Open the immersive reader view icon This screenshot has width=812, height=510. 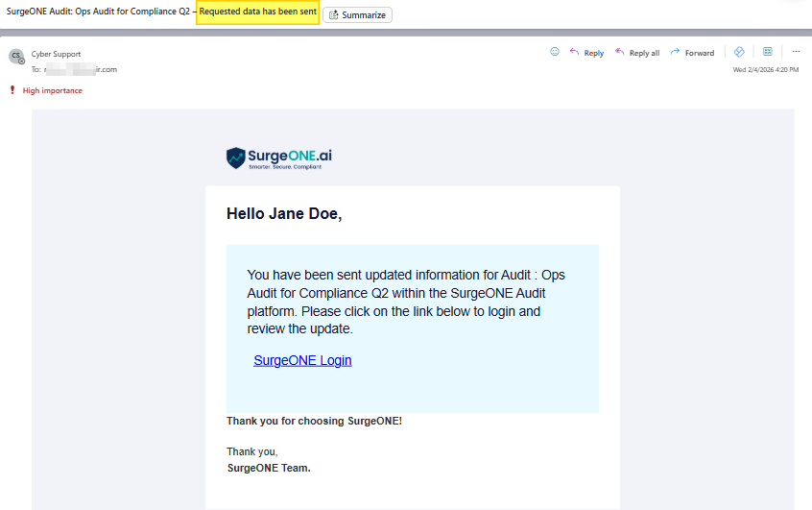768,51
